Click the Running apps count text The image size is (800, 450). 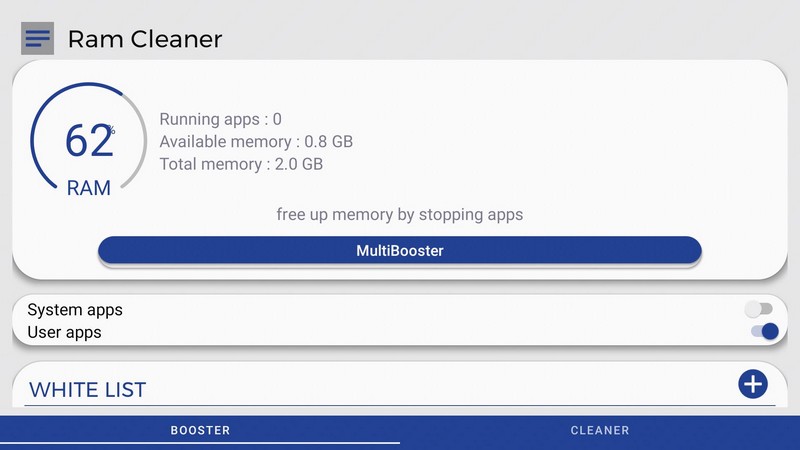point(220,120)
